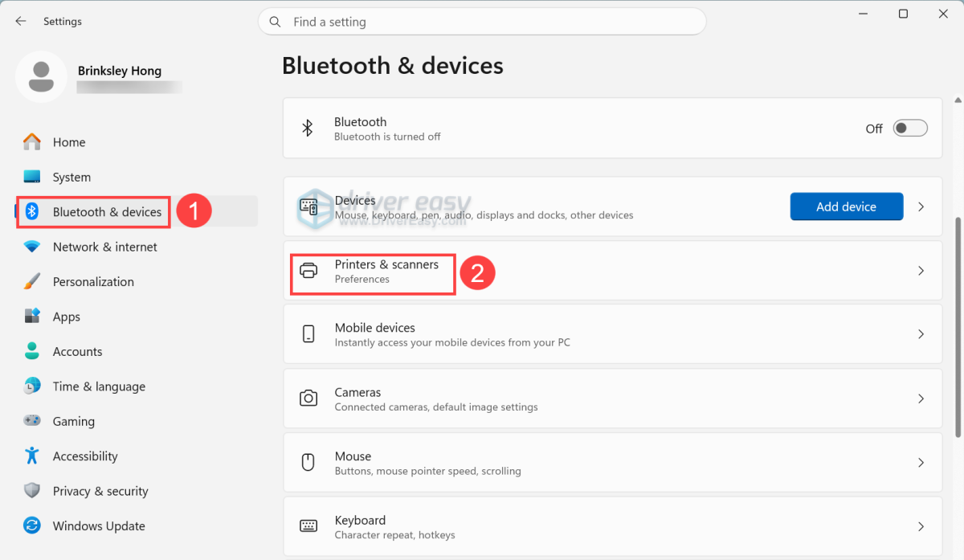Expand the Mouse row chevron
The height and width of the screenshot is (560, 964).
(921, 463)
